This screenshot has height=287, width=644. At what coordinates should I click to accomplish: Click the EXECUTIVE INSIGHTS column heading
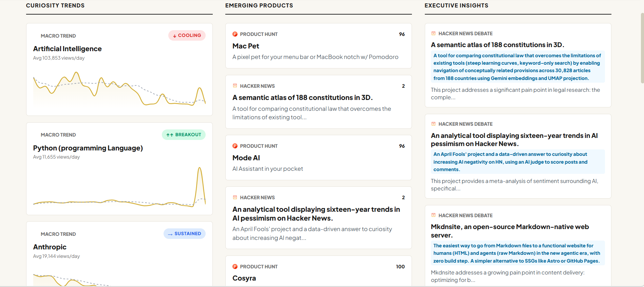click(456, 5)
